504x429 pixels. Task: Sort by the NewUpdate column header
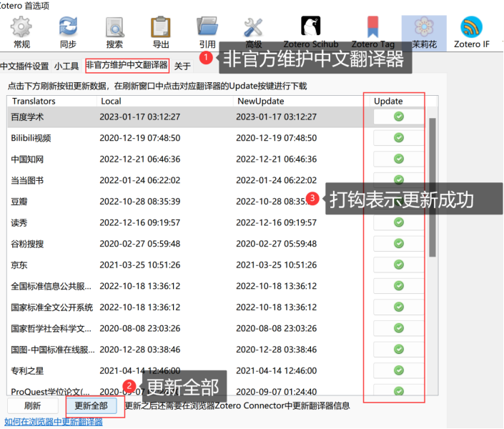[301, 101]
